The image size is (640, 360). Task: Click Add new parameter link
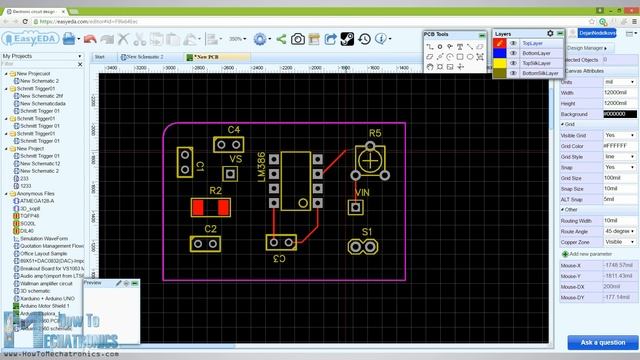[x=587, y=254]
